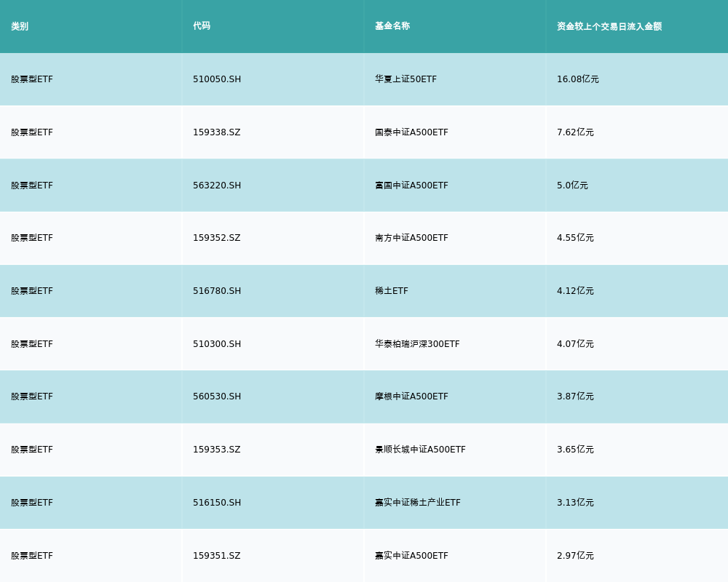Select fund name 富国中证A500ETF

tap(411, 186)
